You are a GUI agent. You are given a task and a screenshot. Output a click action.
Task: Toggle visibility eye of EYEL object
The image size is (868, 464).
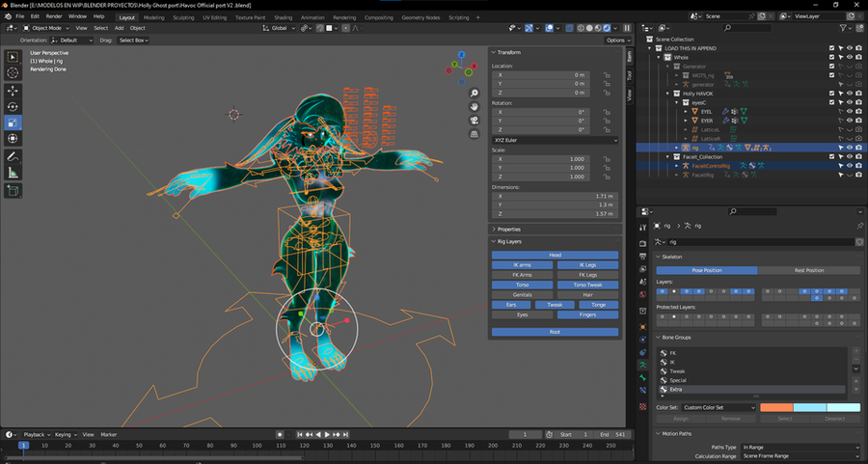pos(849,111)
